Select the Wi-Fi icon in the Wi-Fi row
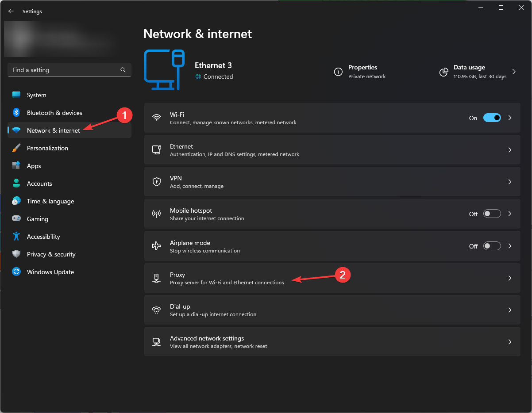This screenshot has height=413, width=532. click(x=156, y=118)
